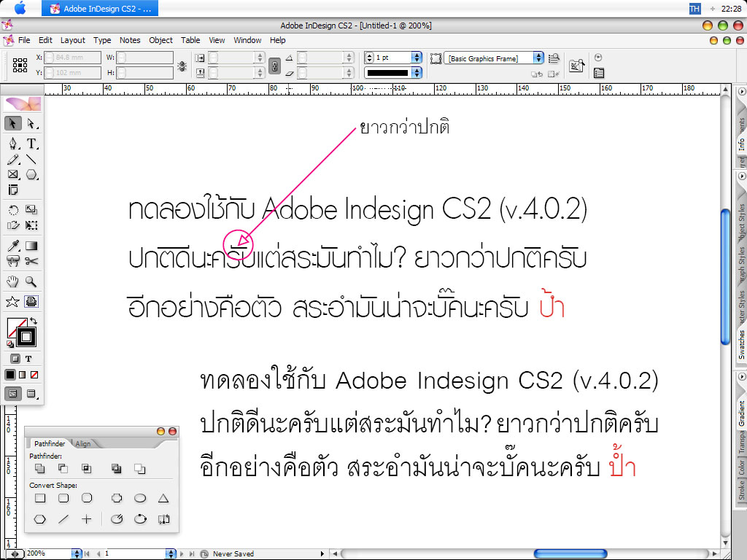Image resolution: width=747 pixels, height=560 pixels.
Task: Click the Minus Back pathfinder icon
Action: [x=139, y=469]
